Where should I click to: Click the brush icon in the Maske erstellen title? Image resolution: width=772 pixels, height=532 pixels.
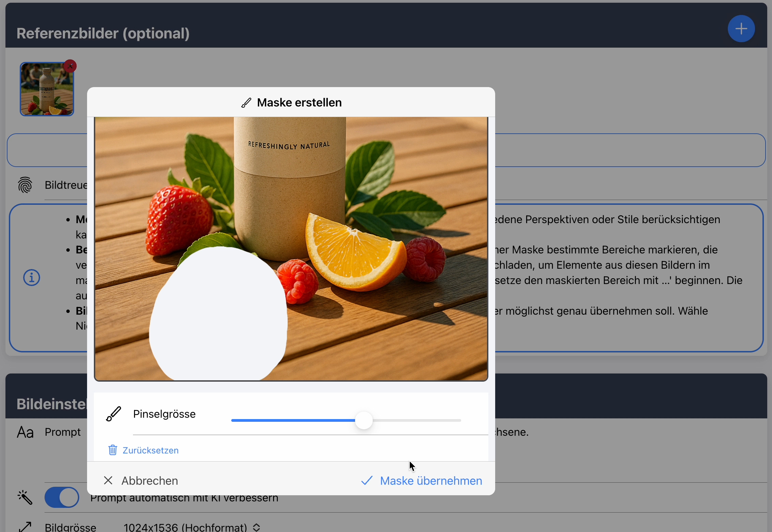coord(246,103)
